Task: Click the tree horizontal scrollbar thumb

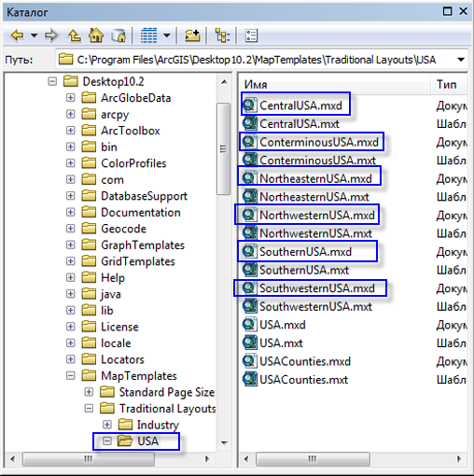Action: point(89,458)
